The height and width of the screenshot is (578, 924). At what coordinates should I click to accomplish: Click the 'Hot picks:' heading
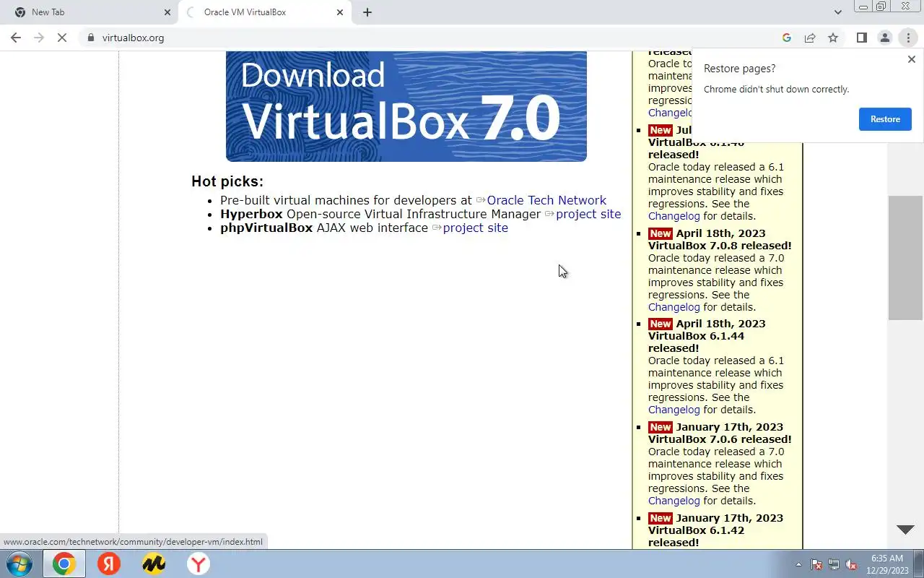[x=227, y=181]
